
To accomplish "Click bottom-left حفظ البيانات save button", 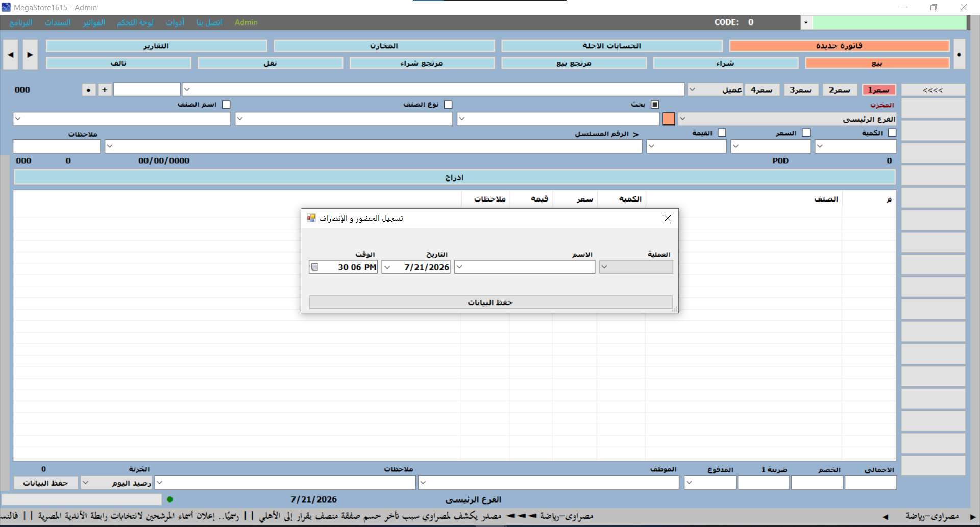I will point(45,483).
